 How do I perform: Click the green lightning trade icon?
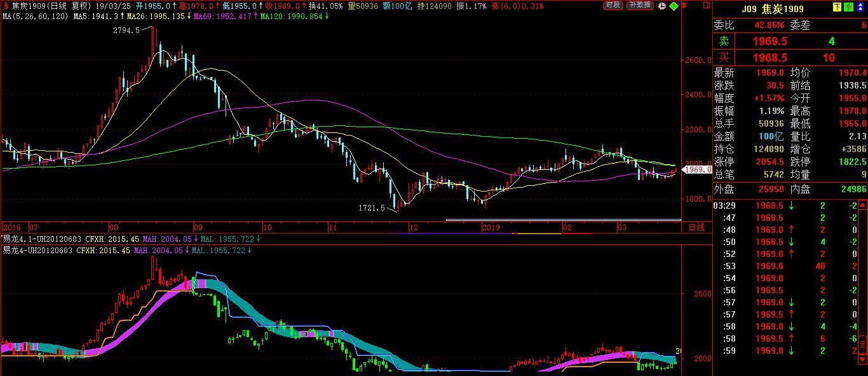pos(850,8)
